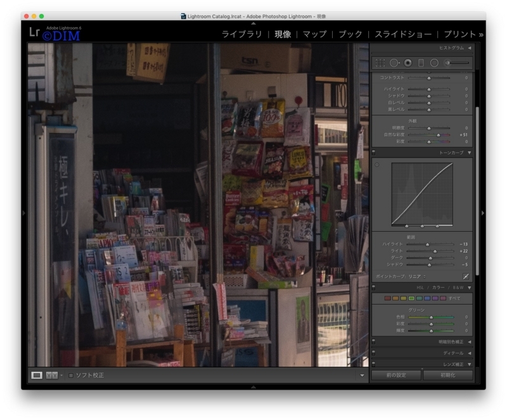Select the adjustment brush tool
Viewport: 507px width, 420px height.
(457, 63)
